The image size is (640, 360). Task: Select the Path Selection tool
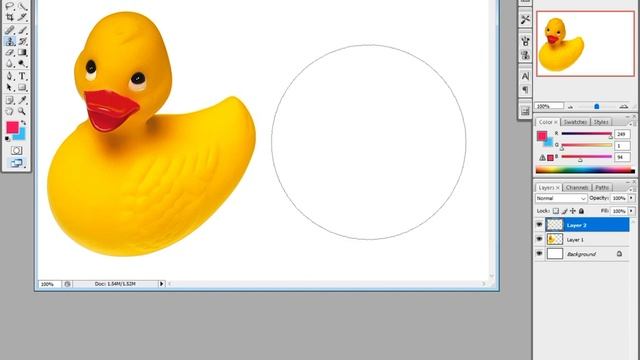pos(10,87)
